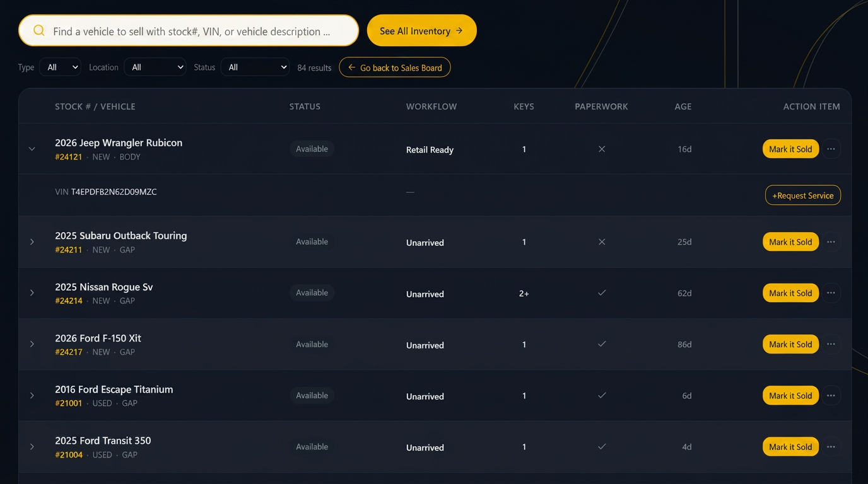Click paperwork X mark for Jeep Wrangler

click(x=602, y=149)
